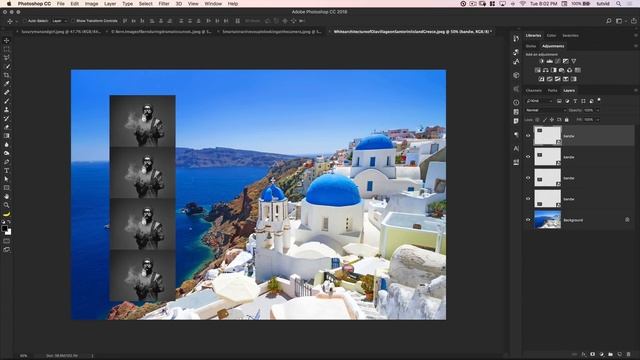Image resolution: width=640 pixels, height=360 pixels.
Task: Select the History Brush tool
Action: click(x=7, y=118)
